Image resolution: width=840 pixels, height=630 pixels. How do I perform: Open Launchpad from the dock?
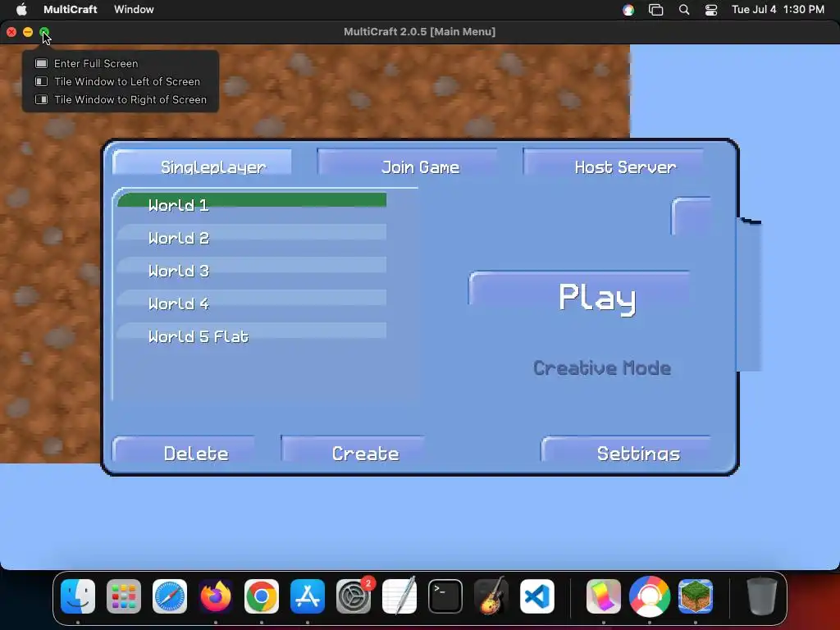pyautogui.click(x=124, y=596)
